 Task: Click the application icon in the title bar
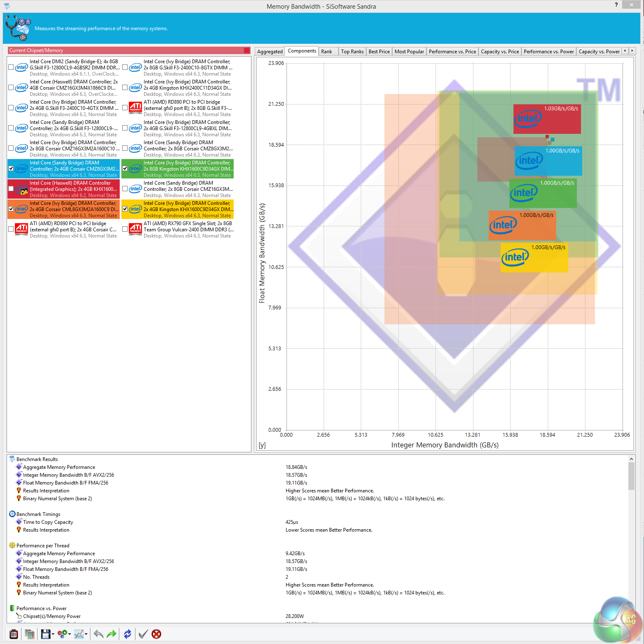[x=7, y=6]
